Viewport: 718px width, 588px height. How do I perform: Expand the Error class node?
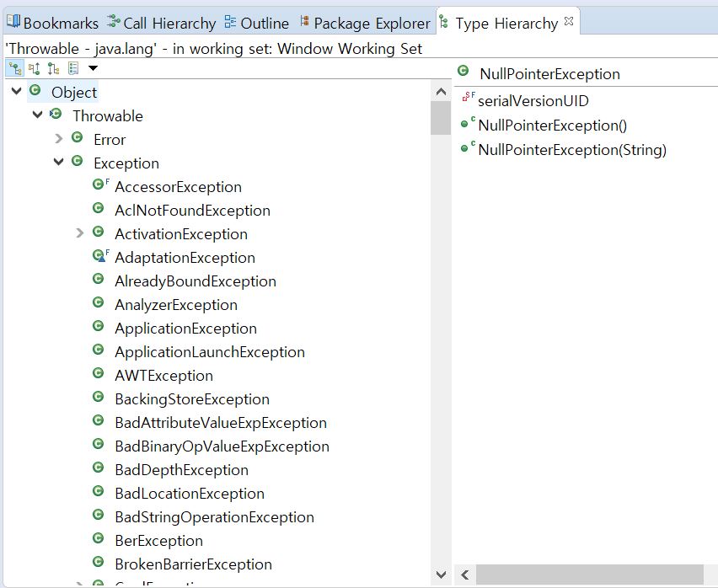[x=58, y=139]
